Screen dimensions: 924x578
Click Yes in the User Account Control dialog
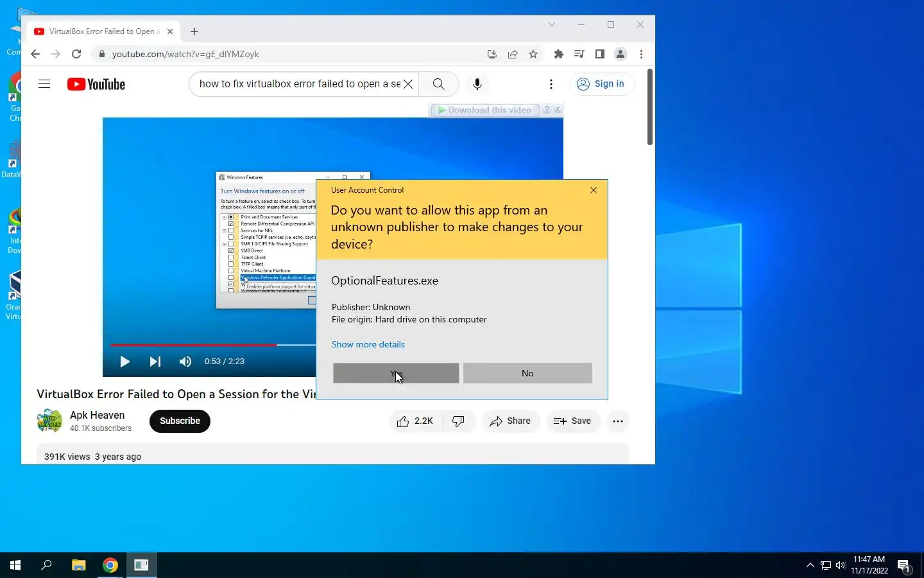tap(396, 373)
